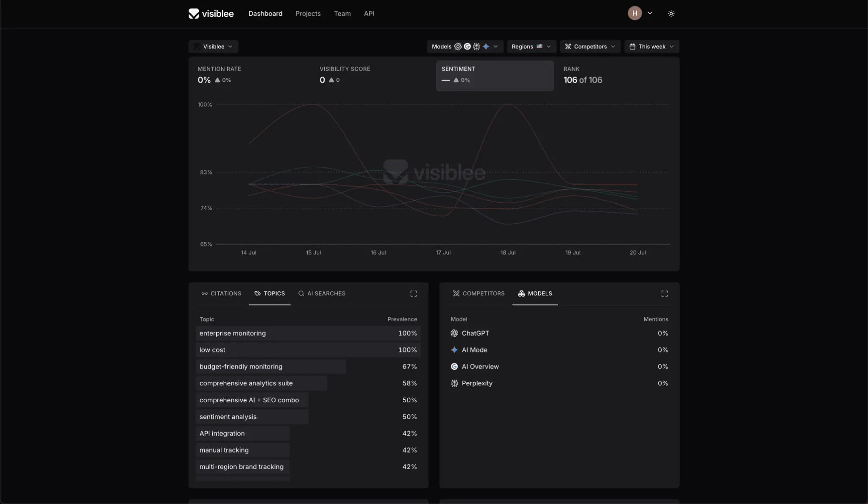Image resolution: width=868 pixels, height=504 pixels.
Task: Click the 20 Jul chart axis label
Action: [637, 252]
